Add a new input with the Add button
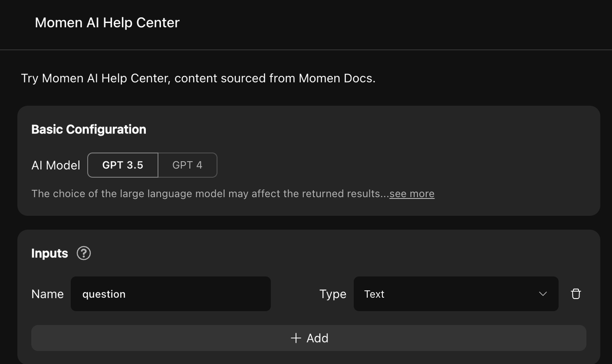Screen dimensions: 612x364 (309, 338)
